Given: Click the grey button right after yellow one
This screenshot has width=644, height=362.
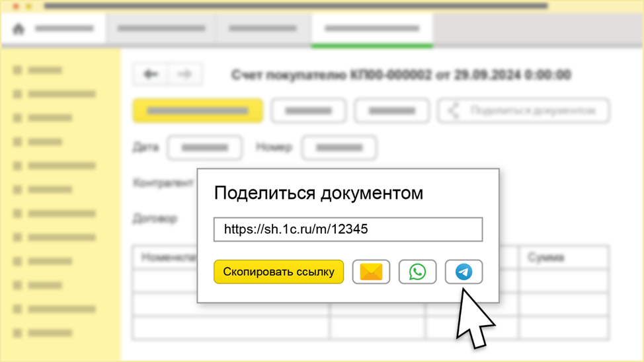Looking at the screenshot, I should tap(308, 111).
